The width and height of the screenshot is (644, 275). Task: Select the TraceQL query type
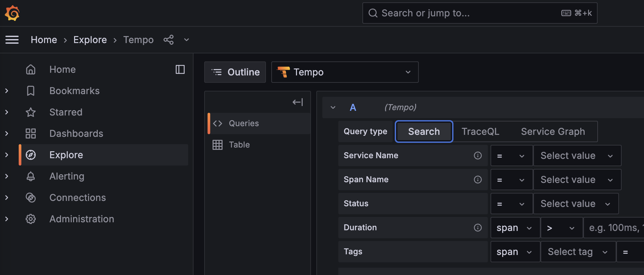(x=480, y=131)
